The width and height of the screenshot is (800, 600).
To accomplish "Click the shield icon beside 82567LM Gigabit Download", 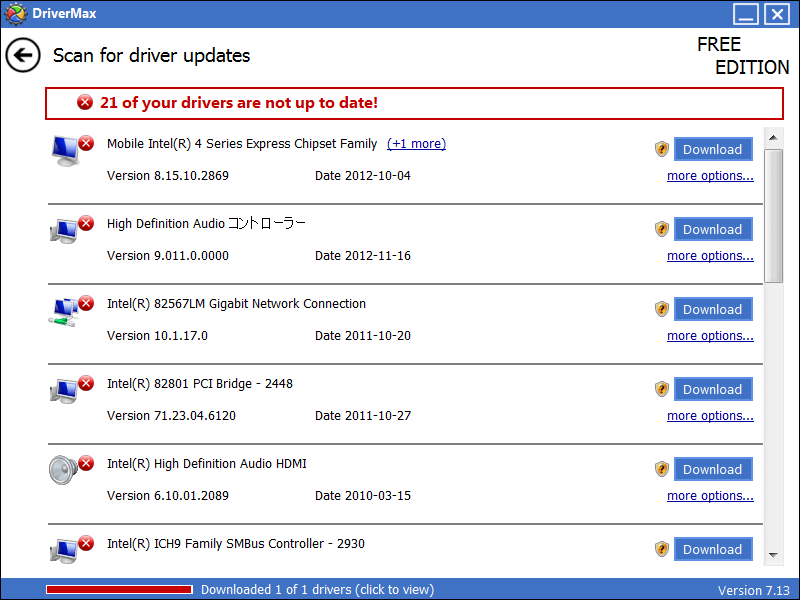I will 662,309.
